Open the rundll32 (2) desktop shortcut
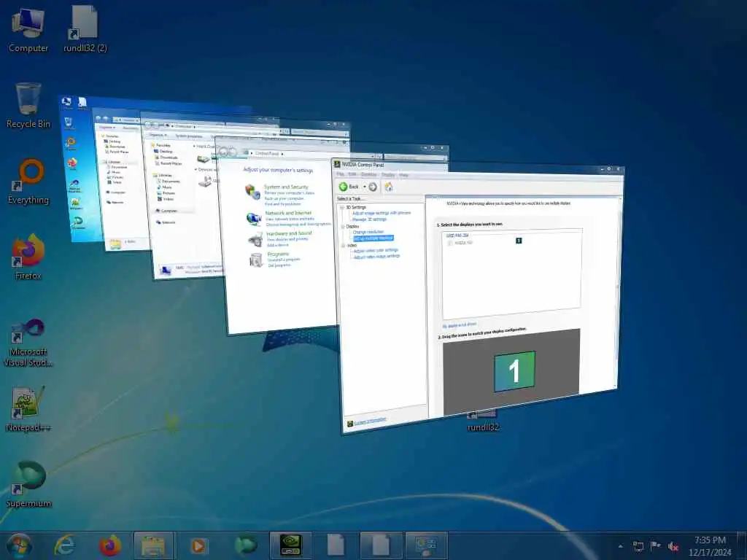Screen dimensions: 747x560 [85, 29]
